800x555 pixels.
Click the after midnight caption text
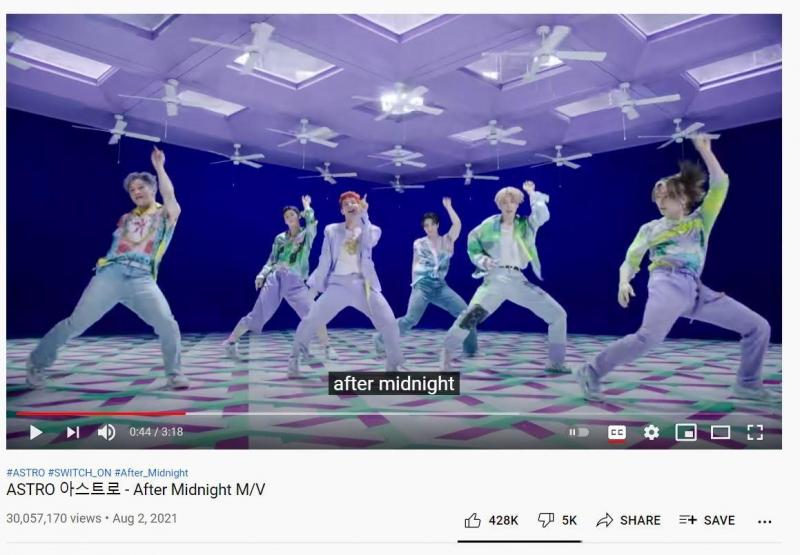(394, 384)
